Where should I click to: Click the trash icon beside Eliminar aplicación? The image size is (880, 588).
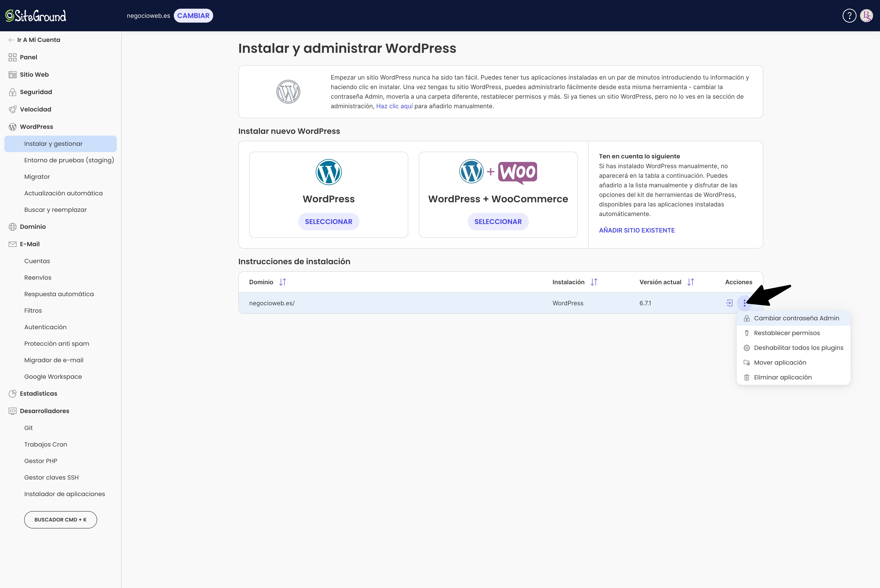point(747,377)
